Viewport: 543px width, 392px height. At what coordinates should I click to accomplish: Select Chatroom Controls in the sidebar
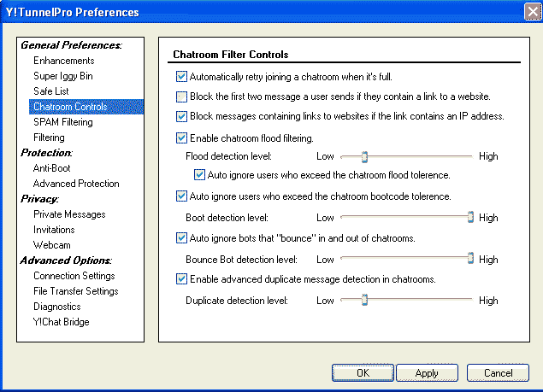86,107
